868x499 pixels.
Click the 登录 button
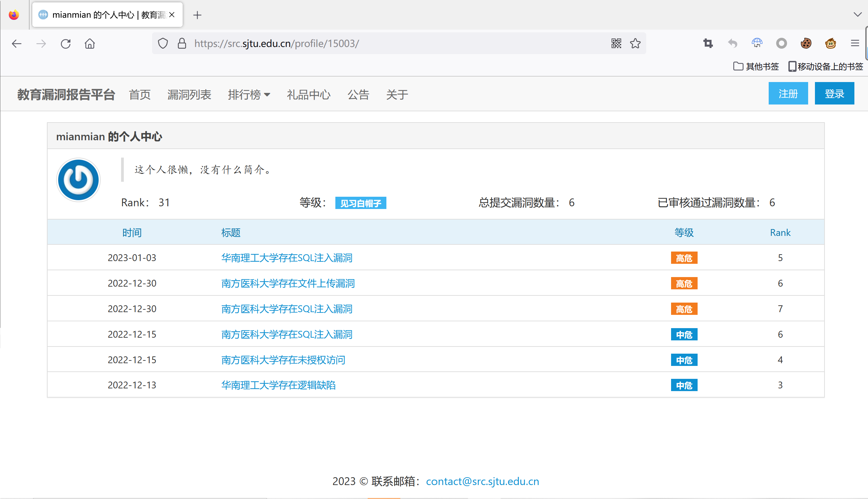point(834,94)
